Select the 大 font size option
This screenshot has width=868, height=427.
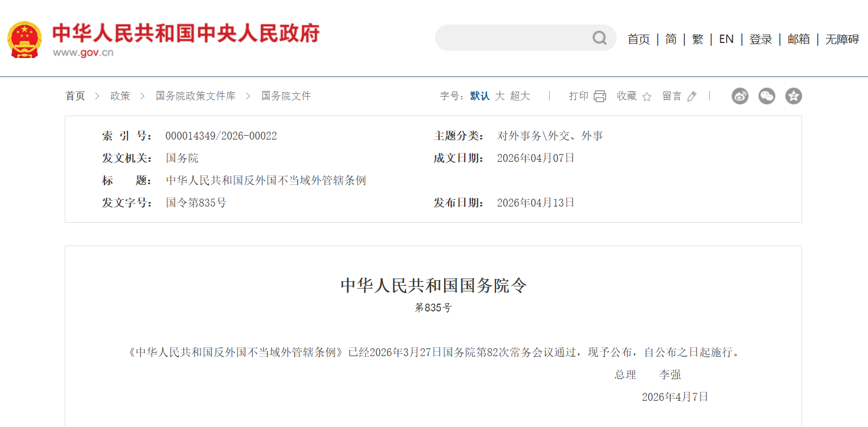[499, 95]
